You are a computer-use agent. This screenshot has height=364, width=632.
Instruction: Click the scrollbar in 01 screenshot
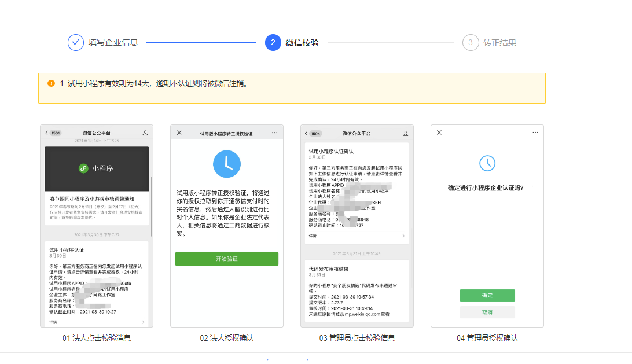click(152, 207)
